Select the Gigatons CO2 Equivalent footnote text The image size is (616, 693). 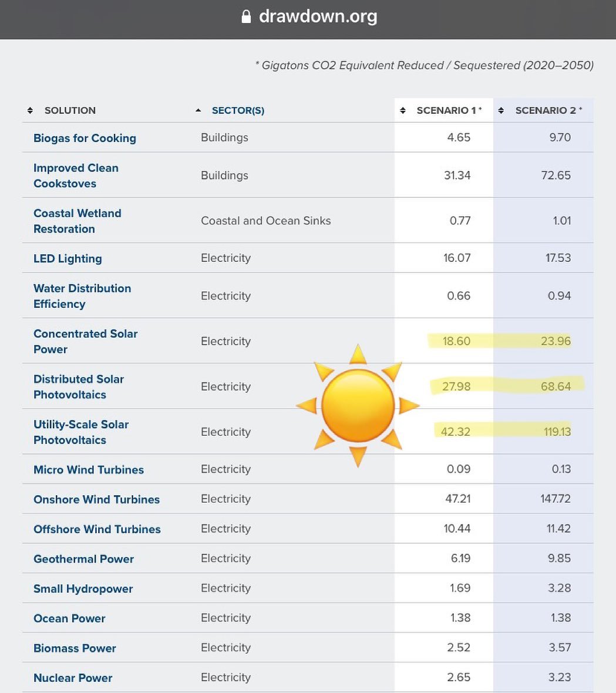(x=424, y=65)
